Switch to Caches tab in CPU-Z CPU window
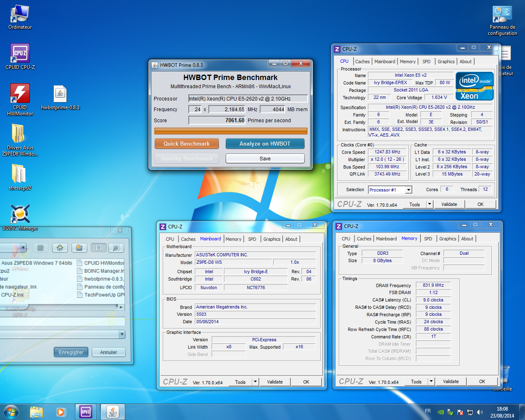This screenshot has height=420, width=525. tap(362, 62)
